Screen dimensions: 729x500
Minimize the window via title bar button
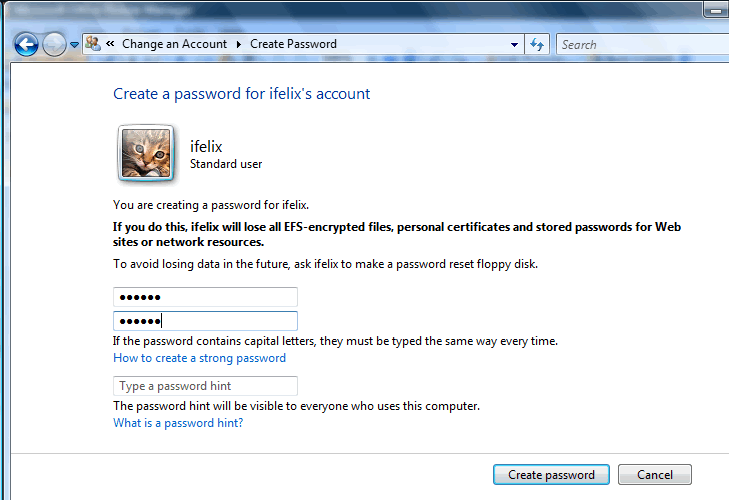pyautogui.click(x=714, y=9)
